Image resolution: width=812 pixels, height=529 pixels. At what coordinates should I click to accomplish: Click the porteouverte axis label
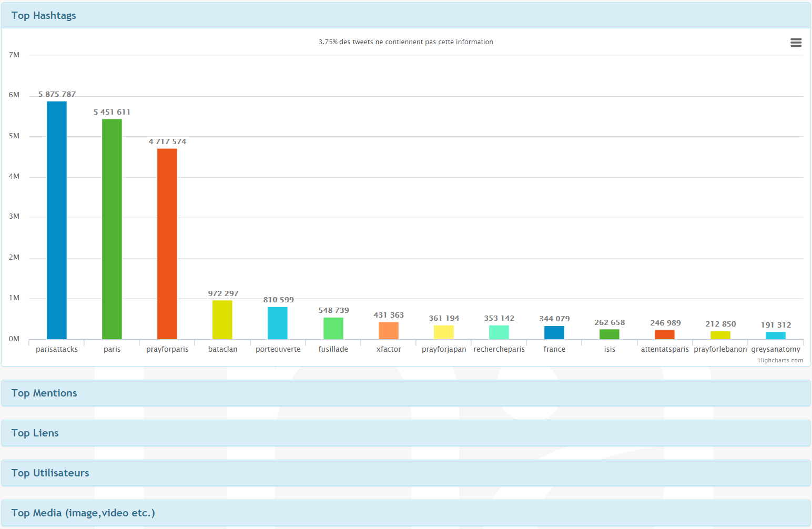coord(278,349)
